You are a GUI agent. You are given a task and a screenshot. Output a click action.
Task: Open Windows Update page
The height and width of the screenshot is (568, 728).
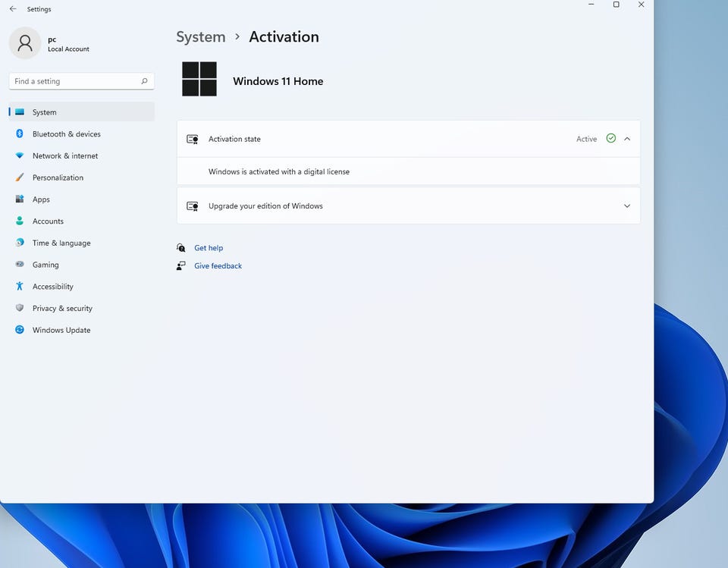tap(82, 330)
